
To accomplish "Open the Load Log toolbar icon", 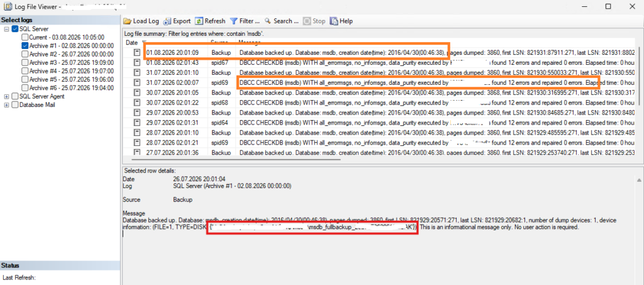I will click(127, 21).
